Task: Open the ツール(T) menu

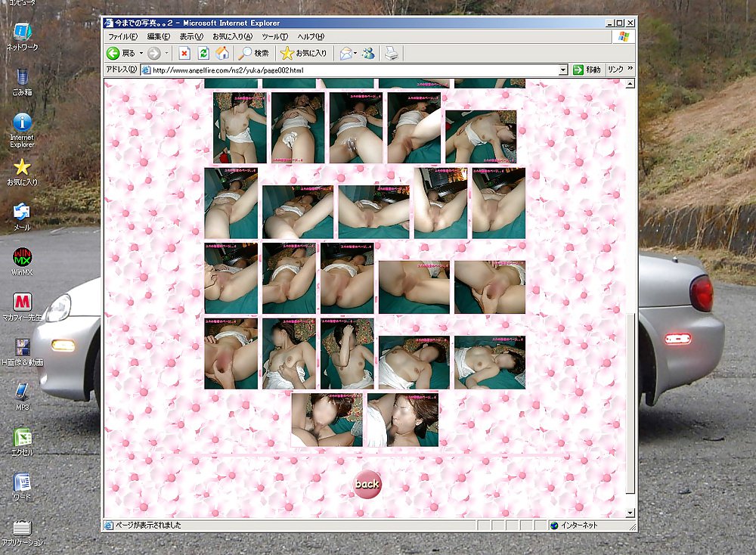Action: tap(274, 36)
